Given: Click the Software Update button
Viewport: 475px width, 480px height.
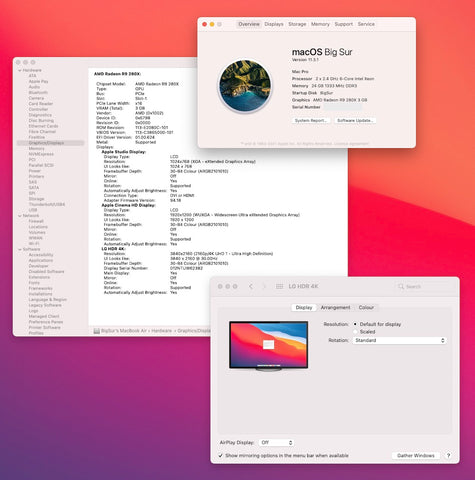Looking at the screenshot, I should [x=355, y=120].
